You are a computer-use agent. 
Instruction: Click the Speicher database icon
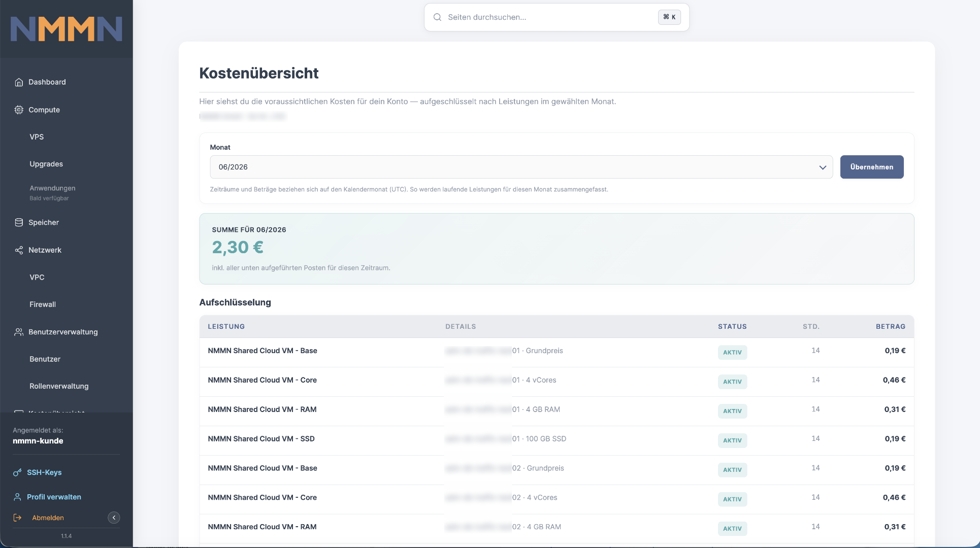pyautogui.click(x=19, y=222)
